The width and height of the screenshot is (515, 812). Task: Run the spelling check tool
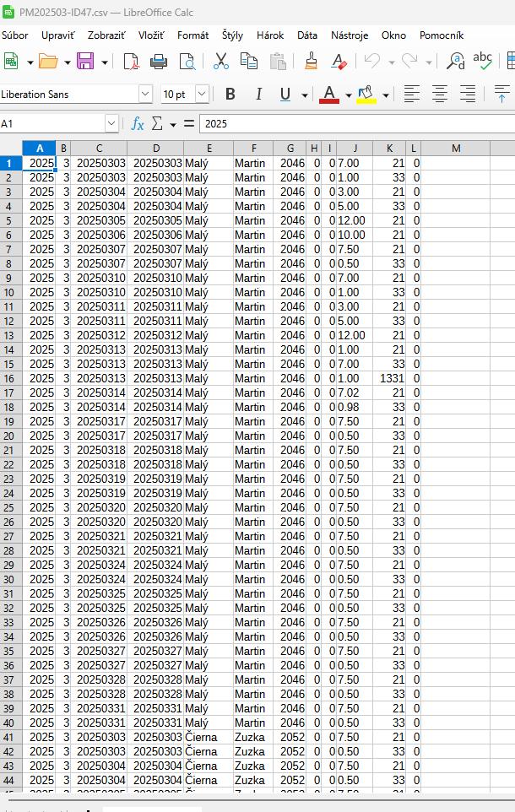[x=482, y=61]
